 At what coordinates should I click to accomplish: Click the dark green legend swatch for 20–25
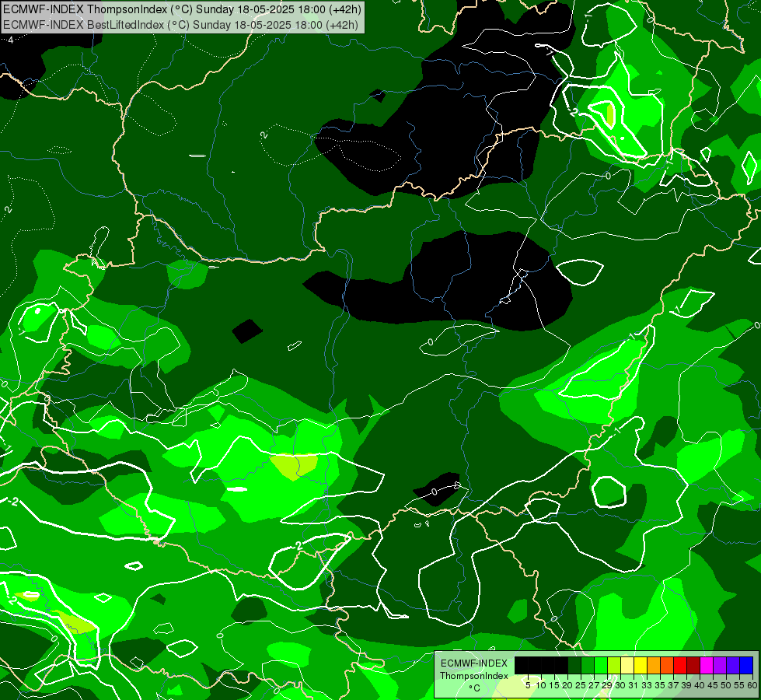pos(574,665)
